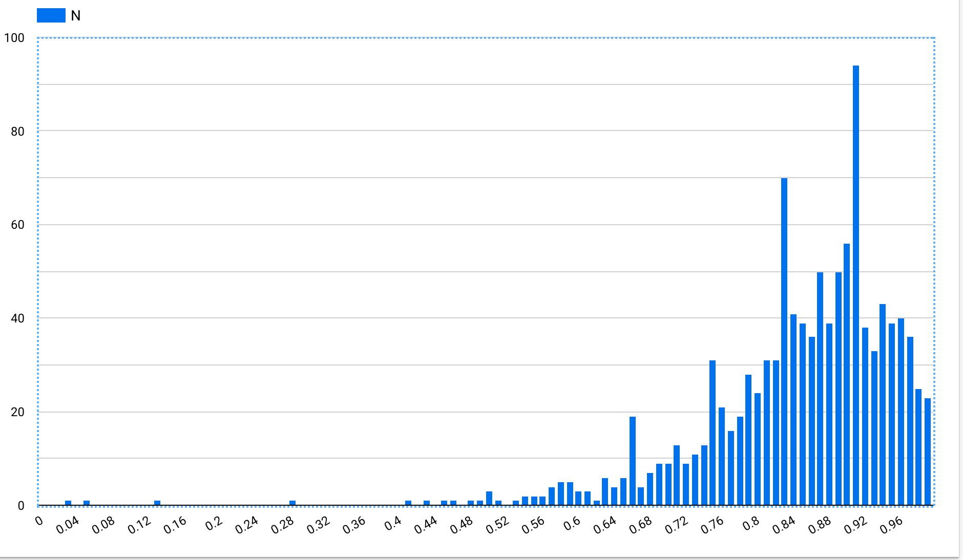
Task: Select the x-axis label "0.76"
Action: click(713, 525)
